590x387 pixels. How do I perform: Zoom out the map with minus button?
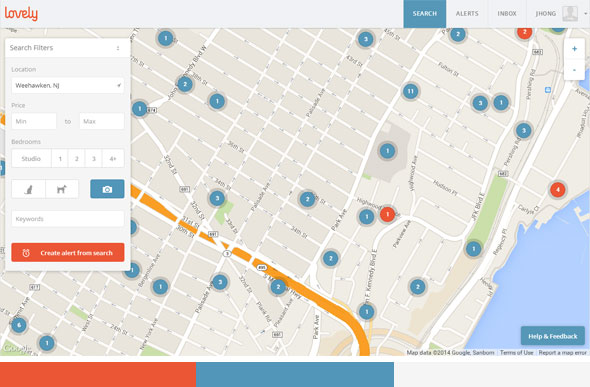click(x=574, y=70)
